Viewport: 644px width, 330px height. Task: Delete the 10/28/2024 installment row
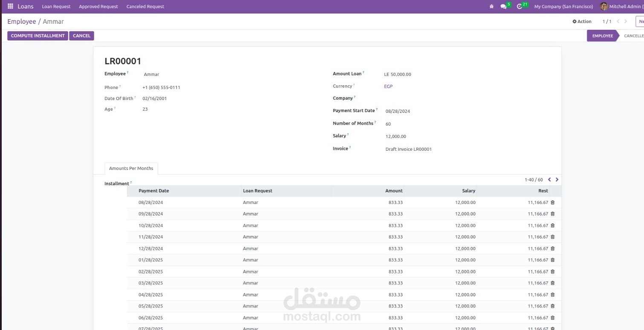tap(553, 226)
